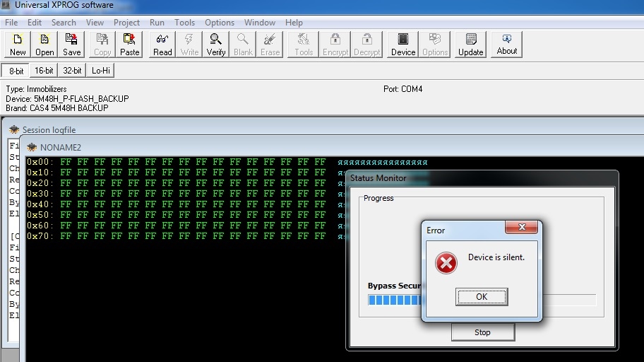This screenshot has height=362, width=644.
Task: Click the About toolbar icon
Action: (x=507, y=45)
